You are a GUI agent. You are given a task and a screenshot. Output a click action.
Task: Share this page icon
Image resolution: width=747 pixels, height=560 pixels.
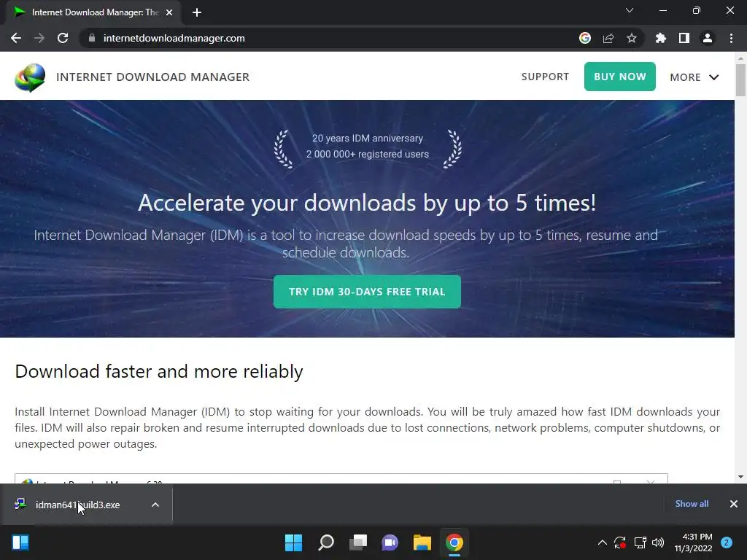(x=608, y=38)
